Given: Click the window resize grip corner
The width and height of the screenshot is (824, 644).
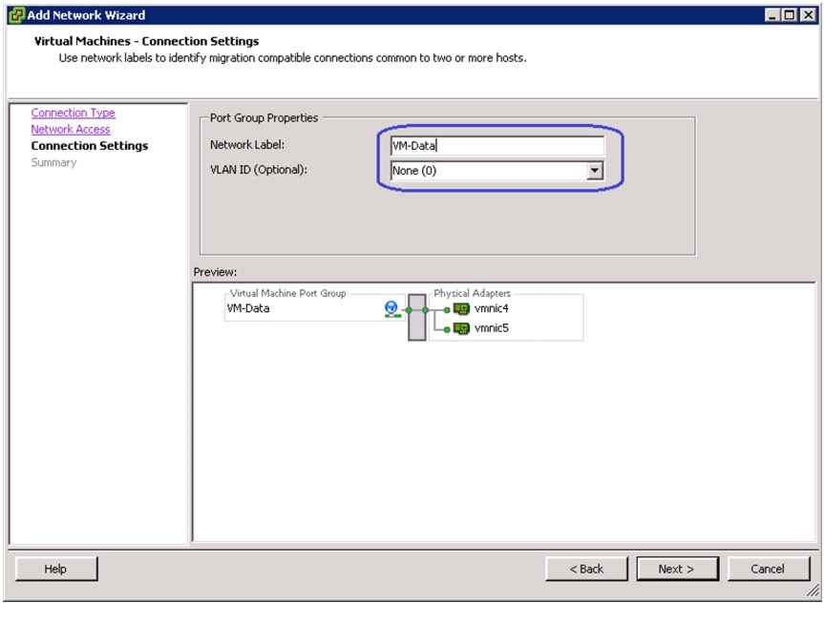Looking at the screenshot, I should click(813, 592).
